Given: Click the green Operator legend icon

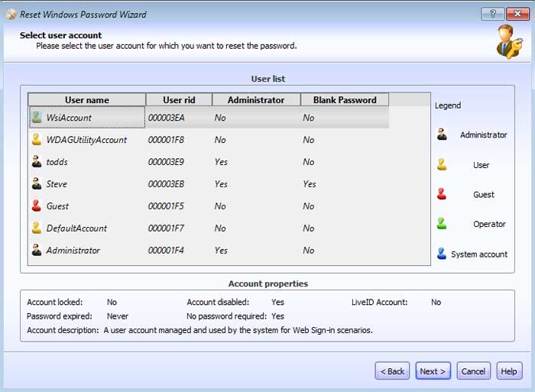Looking at the screenshot, I should click(442, 224).
